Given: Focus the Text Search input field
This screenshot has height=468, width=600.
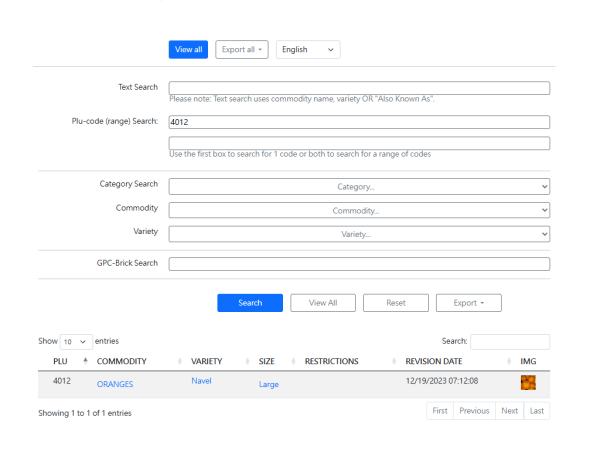Looking at the screenshot, I should [x=359, y=88].
